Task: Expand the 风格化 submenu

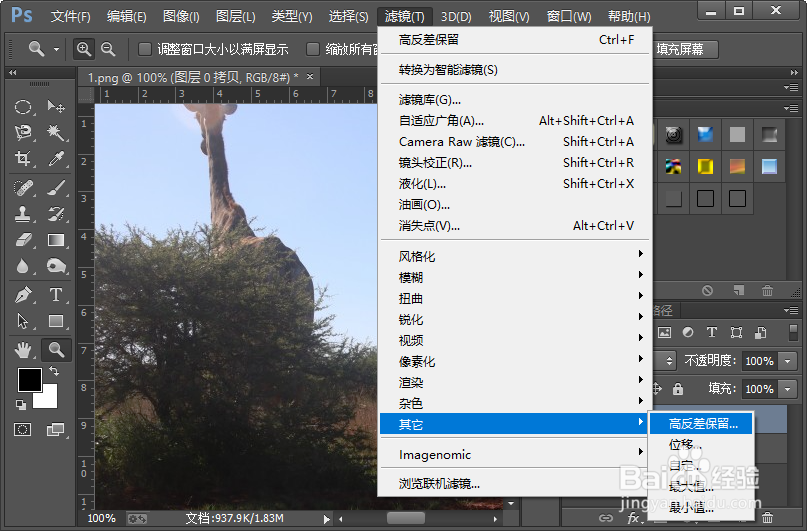Action: tap(514, 256)
